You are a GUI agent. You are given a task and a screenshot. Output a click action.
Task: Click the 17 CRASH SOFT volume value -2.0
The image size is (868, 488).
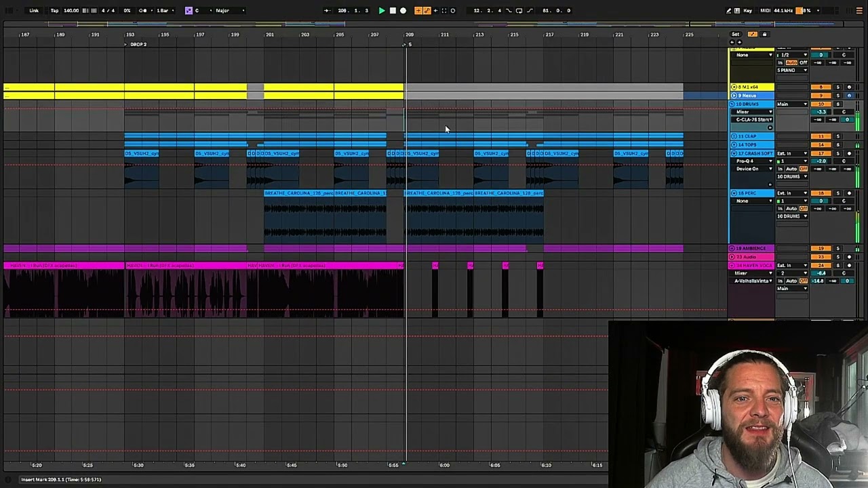pos(821,161)
